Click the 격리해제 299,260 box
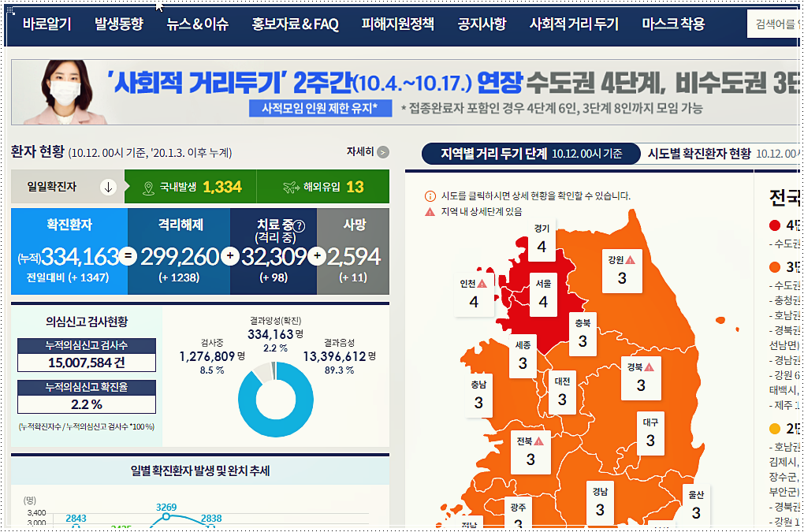Viewport: 804px width, 532px height. pos(179,251)
